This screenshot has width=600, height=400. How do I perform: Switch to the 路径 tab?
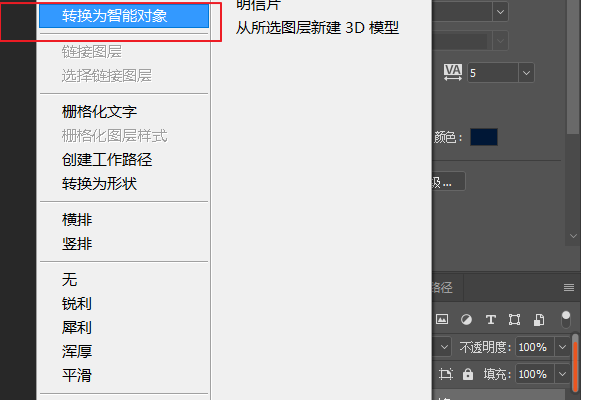tap(442, 287)
